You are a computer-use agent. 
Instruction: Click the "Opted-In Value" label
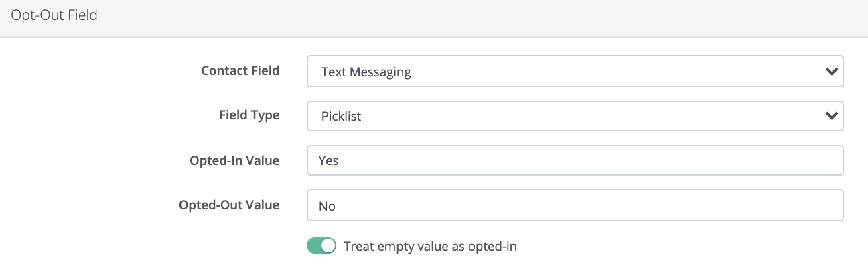(234, 160)
